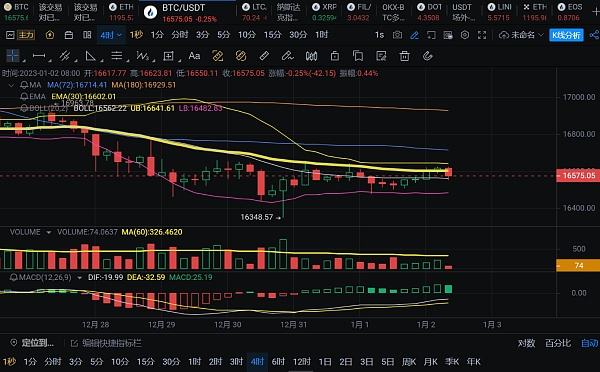Toggle the drawing tools pencil icon
The image size is (600, 372).
click(x=414, y=35)
